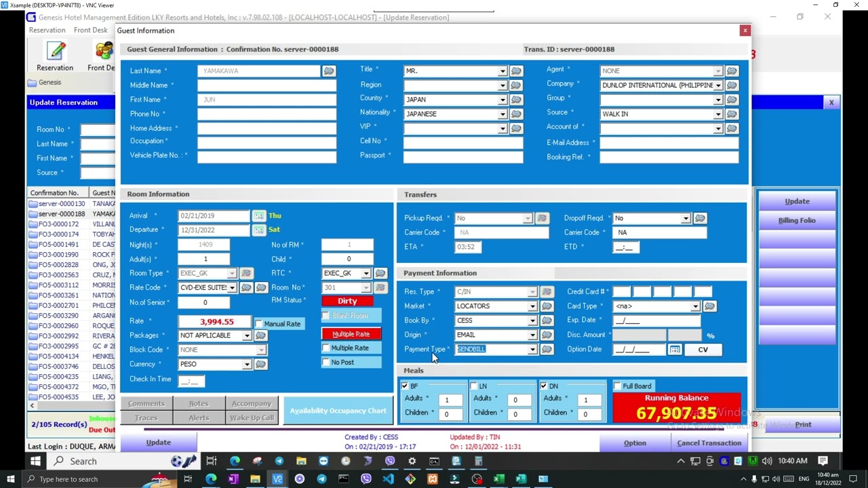Open the Reservation menu
Screen dimensions: 868x488
click(47, 30)
